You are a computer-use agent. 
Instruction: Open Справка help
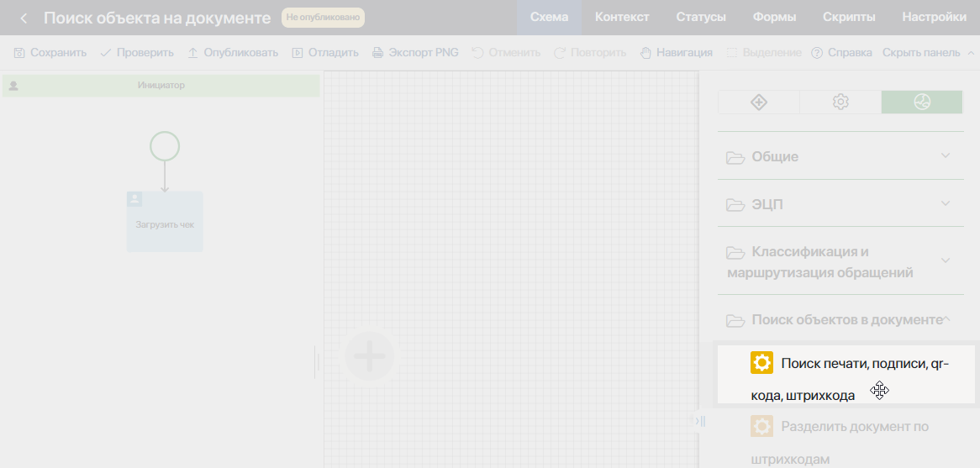coord(841,52)
